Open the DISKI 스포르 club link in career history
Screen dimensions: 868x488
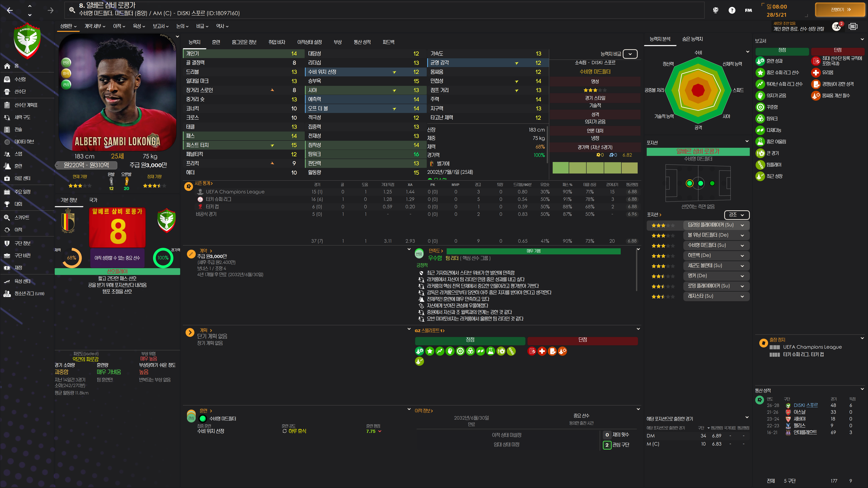pos(805,405)
